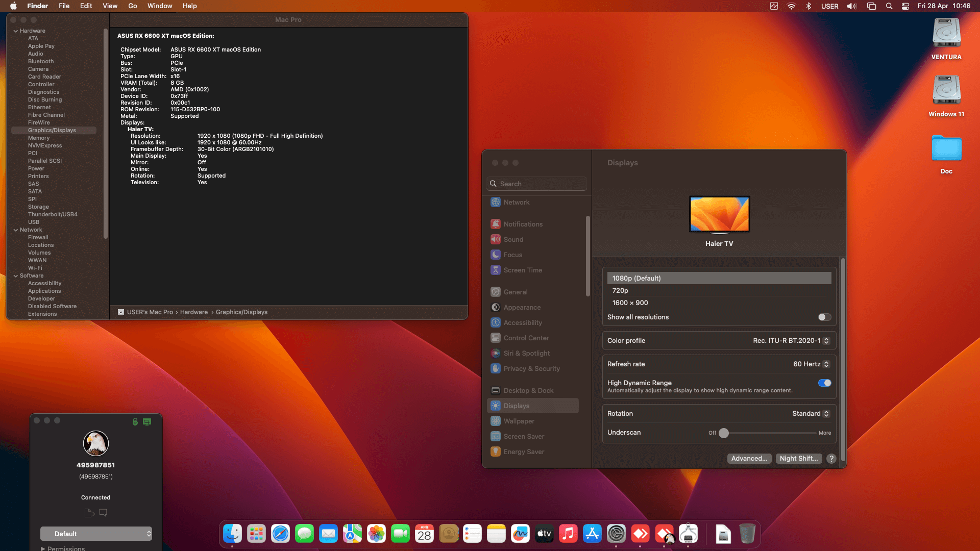Viewport: 980px width, 551px height.
Task: Choose the 720p resolution option
Action: [719, 290]
